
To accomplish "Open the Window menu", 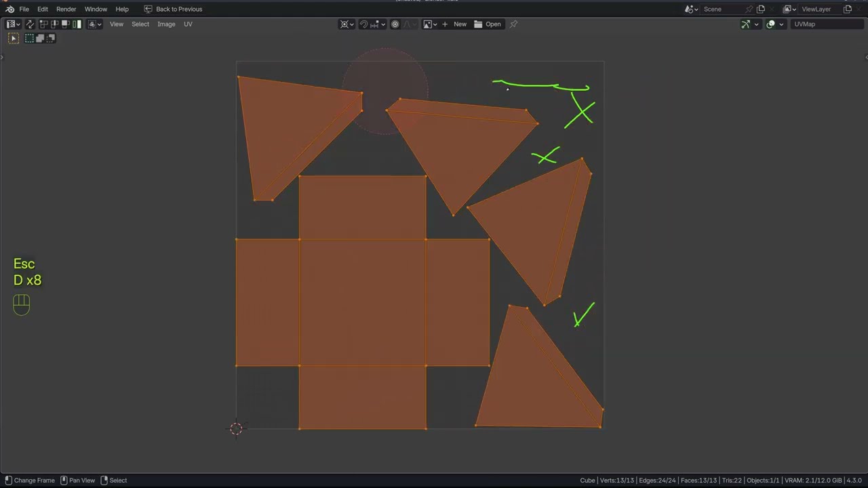I will (96, 9).
